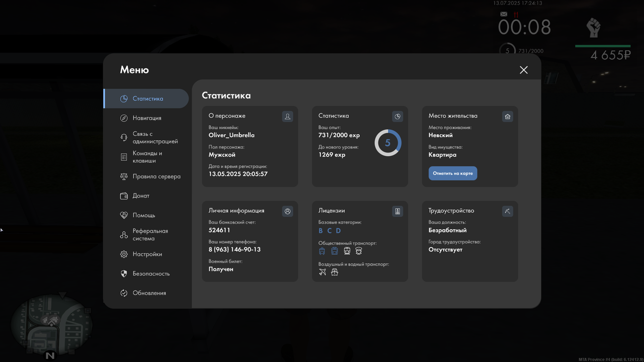Click the profile icon in Личная информация card

(287, 211)
